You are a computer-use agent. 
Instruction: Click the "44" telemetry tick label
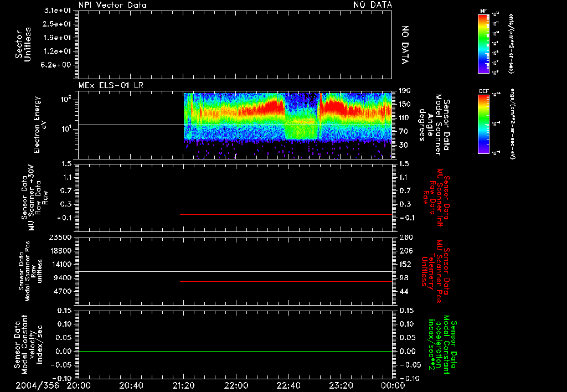tap(404, 291)
